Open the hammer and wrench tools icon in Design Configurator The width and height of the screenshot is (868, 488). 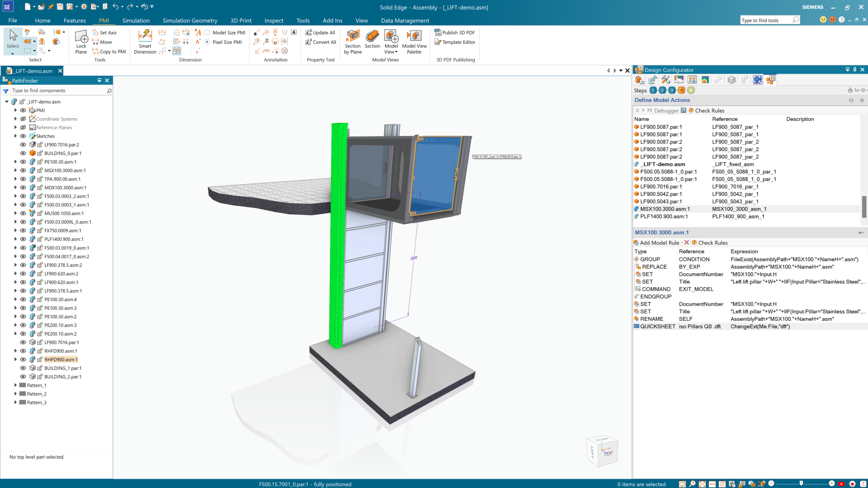point(666,80)
